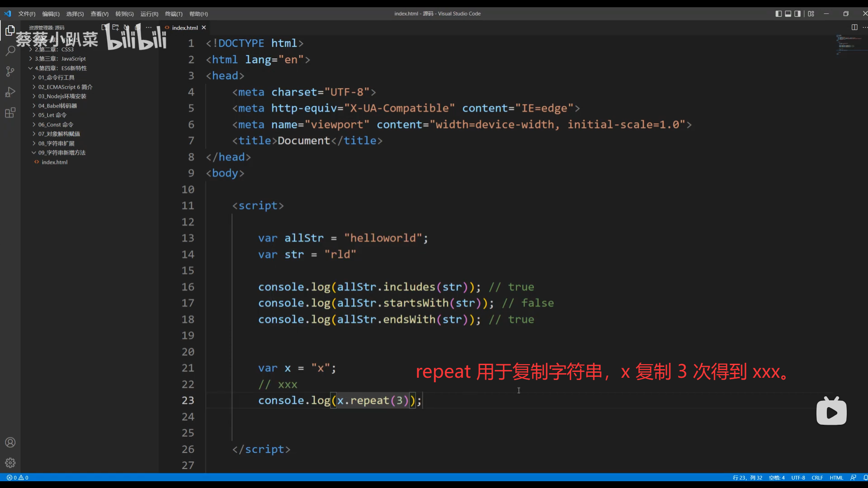Toggle the Primary Side Bar layout button
This screenshot has height=488, width=868.
(x=778, y=14)
